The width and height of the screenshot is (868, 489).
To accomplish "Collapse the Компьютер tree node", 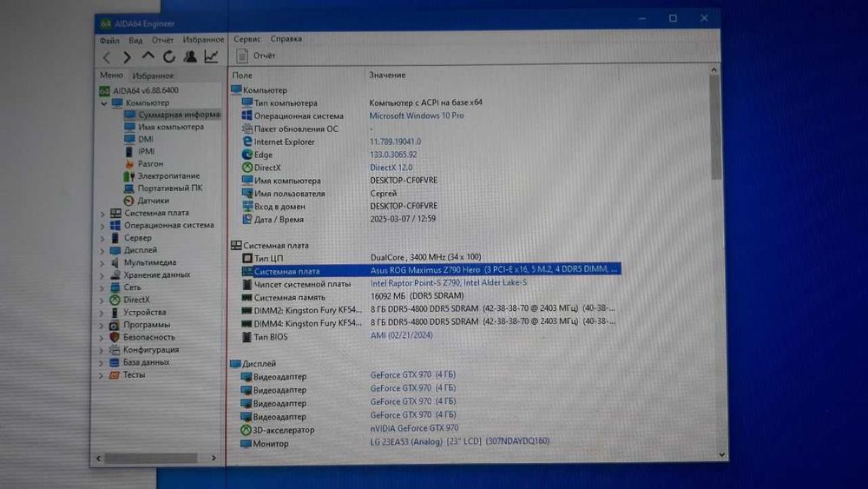I will click(104, 103).
